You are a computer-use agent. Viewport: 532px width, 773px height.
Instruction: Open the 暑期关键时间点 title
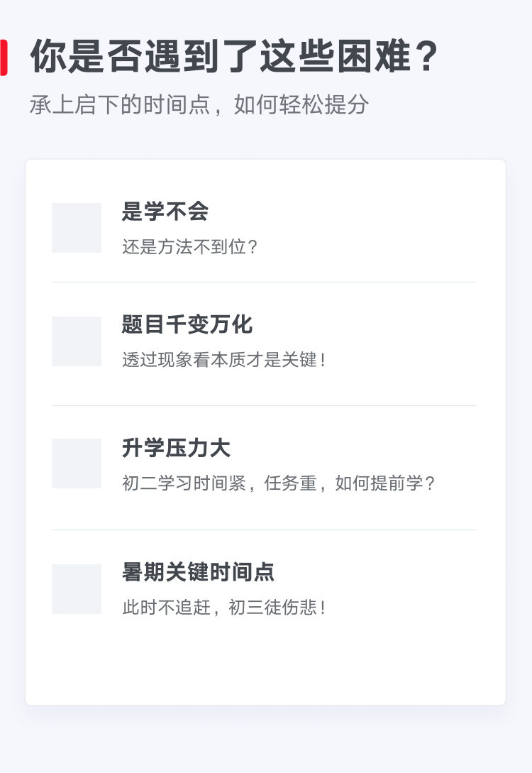pyautogui.click(x=198, y=572)
